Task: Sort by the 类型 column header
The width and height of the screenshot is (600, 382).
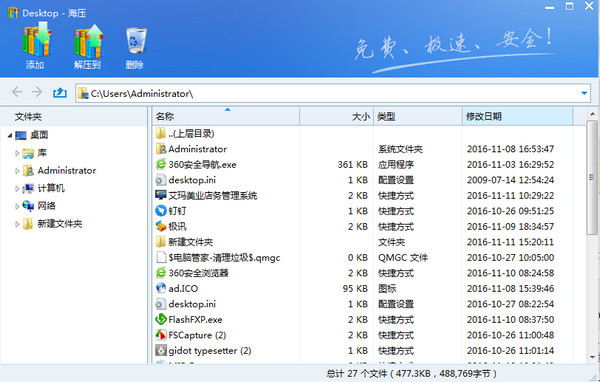Action: click(418, 116)
